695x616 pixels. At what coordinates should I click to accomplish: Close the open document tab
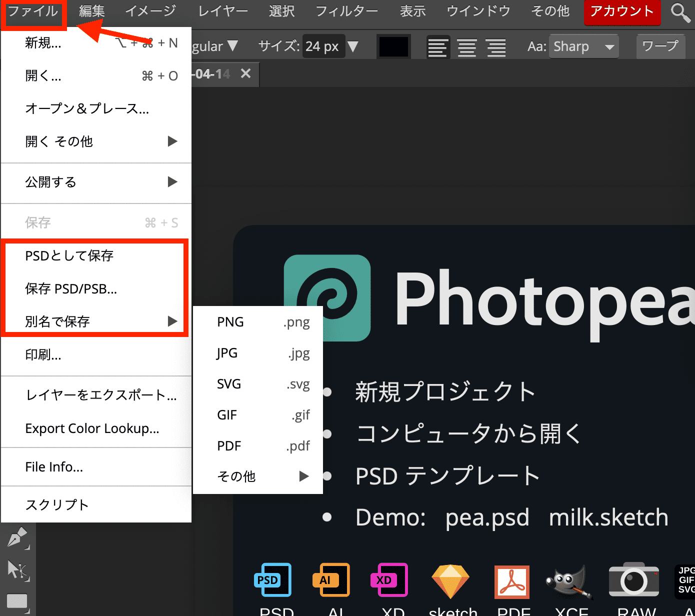tap(245, 74)
